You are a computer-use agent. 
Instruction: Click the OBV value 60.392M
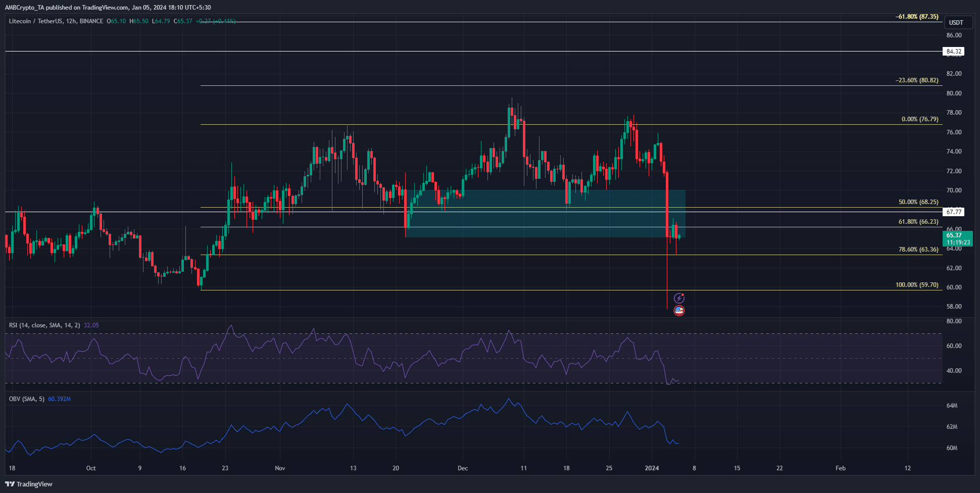pyautogui.click(x=60, y=399)
